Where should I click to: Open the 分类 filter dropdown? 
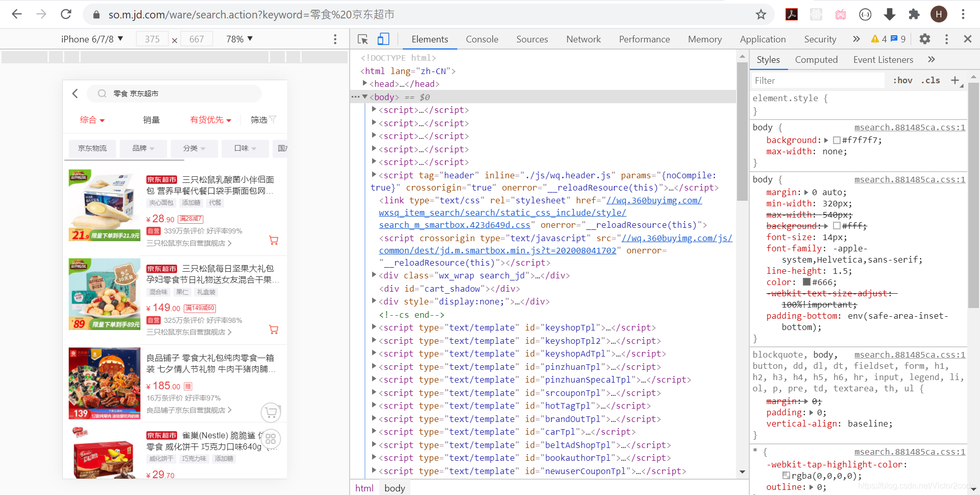click(x=194, y=148)
